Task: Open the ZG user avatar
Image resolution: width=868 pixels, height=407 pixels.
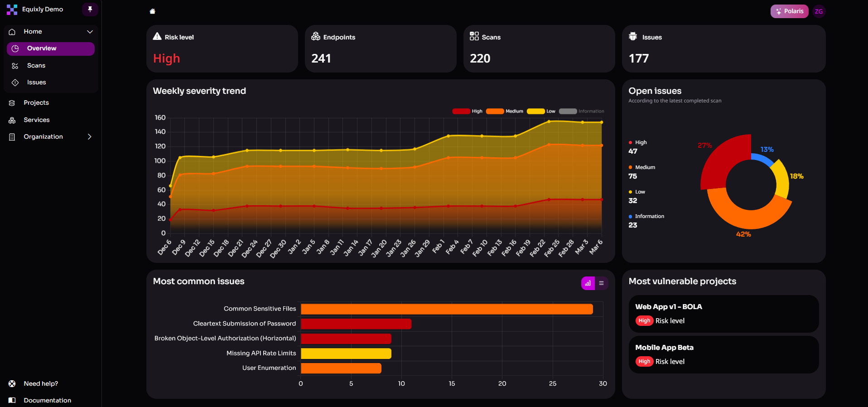Action: (819, 11)
